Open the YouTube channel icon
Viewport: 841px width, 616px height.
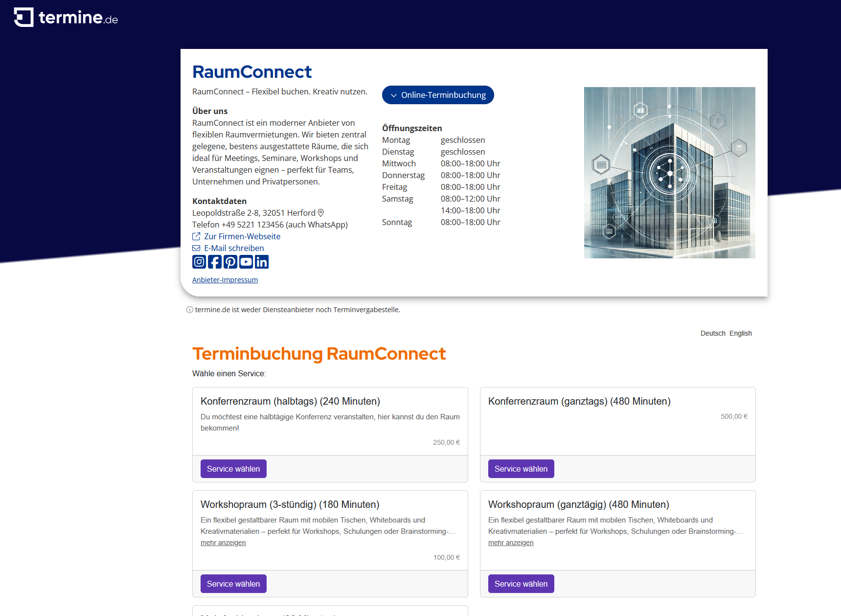[246, 262]
